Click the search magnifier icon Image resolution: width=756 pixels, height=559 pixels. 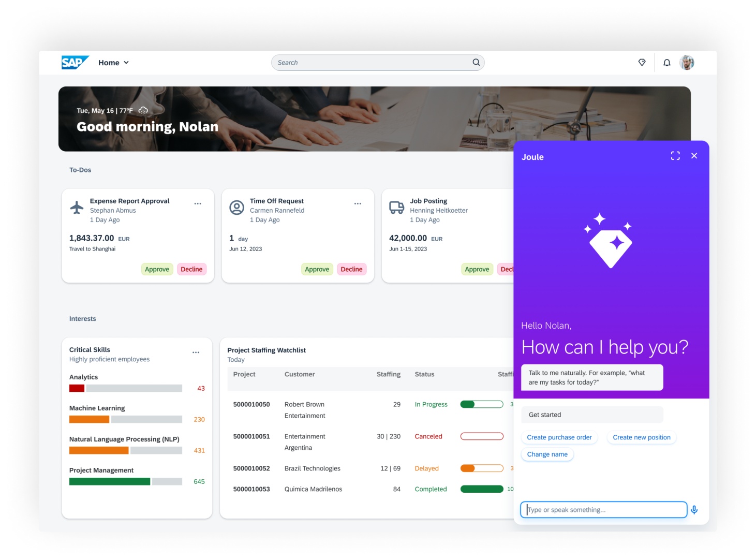476,63
